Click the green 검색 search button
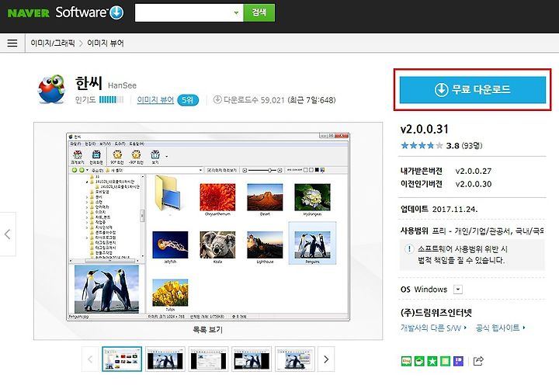 pyautogui.click(x=259, y=13)
